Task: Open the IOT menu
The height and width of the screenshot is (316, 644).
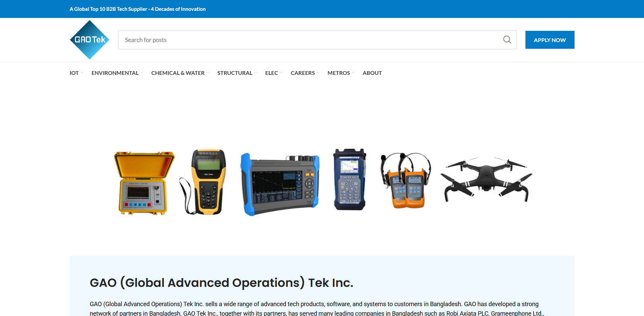Action: coord(74,73)
